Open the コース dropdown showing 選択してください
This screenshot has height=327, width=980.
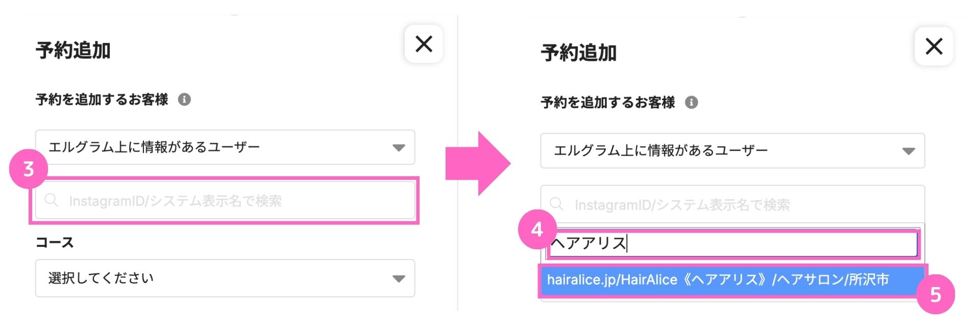tap(225, 278)
